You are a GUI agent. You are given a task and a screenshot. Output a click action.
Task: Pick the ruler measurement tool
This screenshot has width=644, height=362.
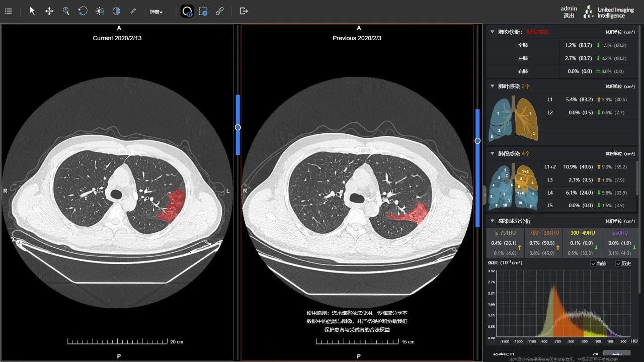[133, 11]
